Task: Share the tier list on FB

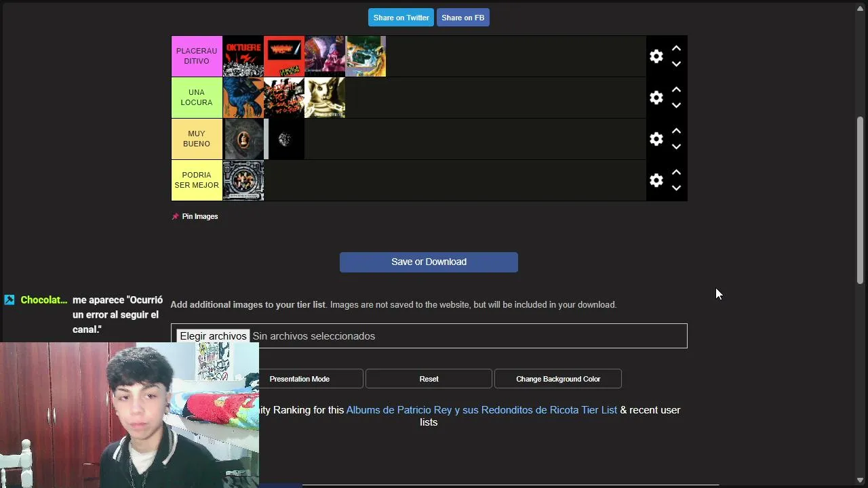Action: [462, 18]
